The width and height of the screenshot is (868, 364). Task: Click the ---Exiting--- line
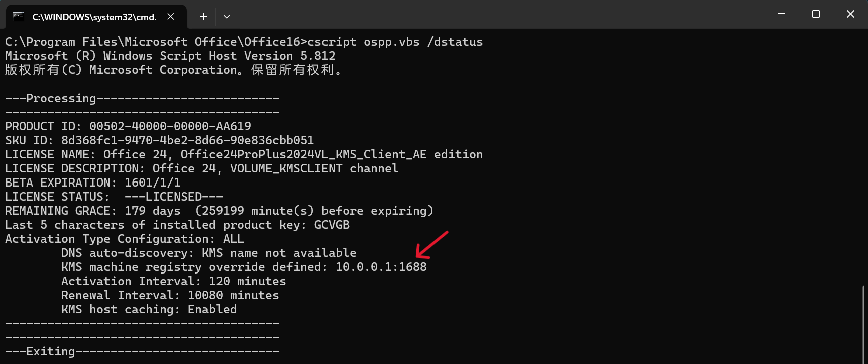(142, 351)
